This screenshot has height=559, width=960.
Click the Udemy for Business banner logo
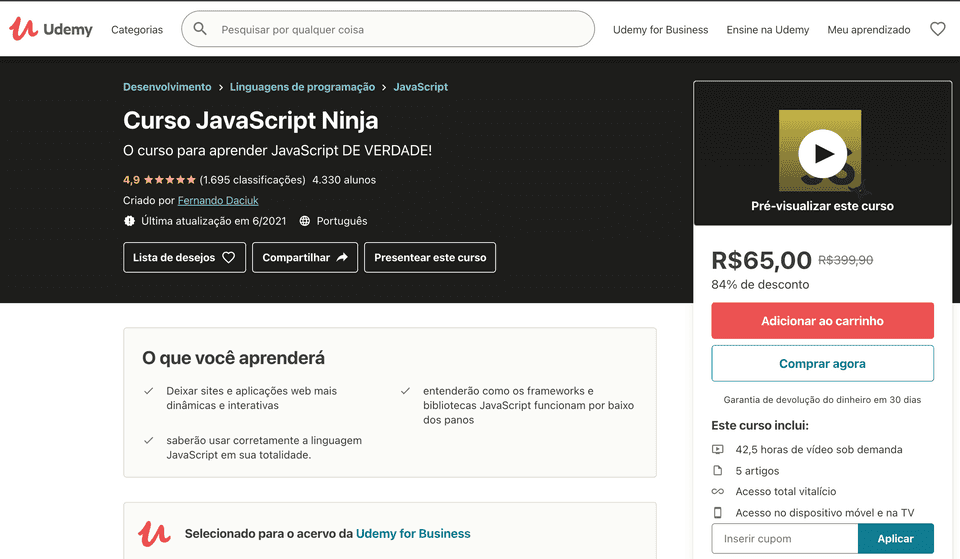[x=154, y=533]
